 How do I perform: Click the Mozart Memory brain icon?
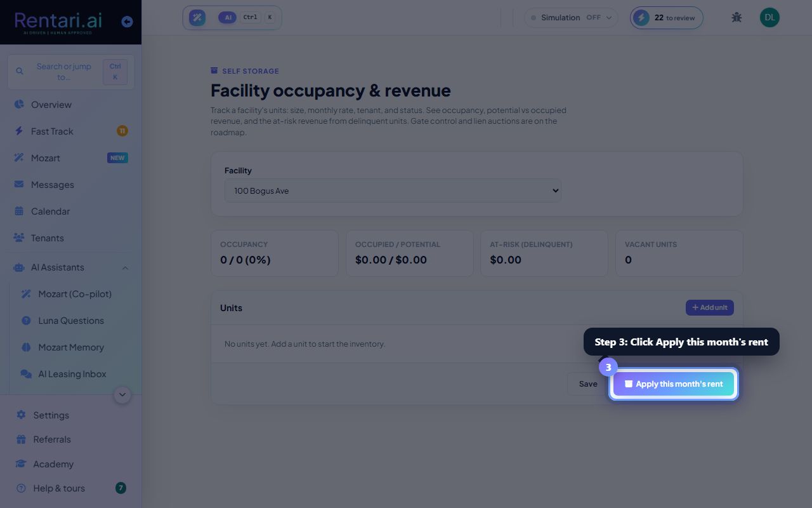click(26, 347)
